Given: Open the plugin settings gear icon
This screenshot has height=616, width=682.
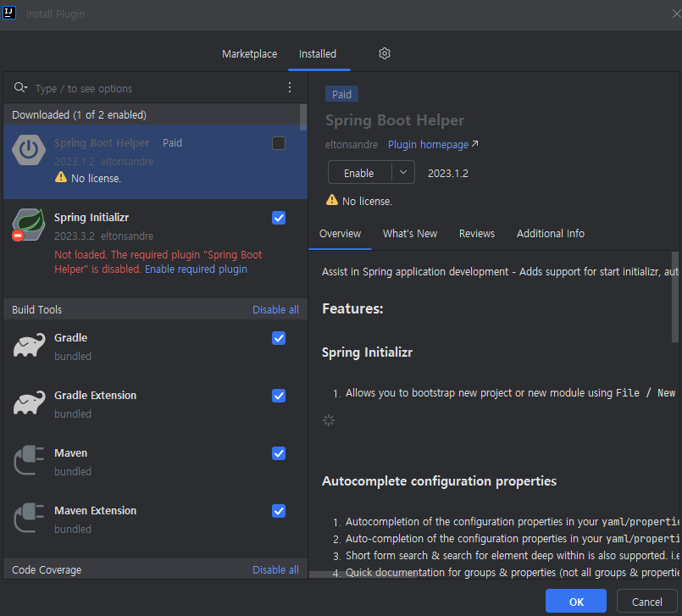Looking at the screenshot, I should click(x=384, y=53).
